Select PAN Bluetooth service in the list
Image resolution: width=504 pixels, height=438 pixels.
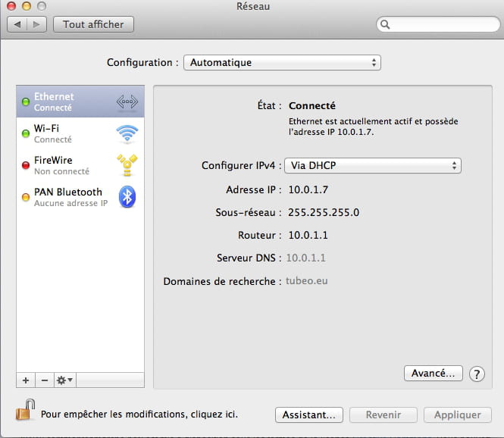tap(80, 197)
